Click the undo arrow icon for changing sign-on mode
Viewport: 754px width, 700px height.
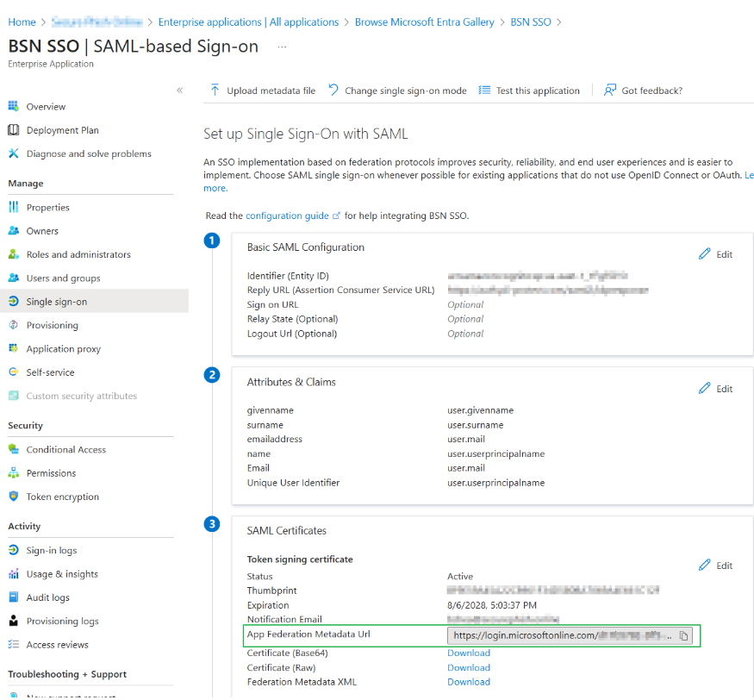coord(333,90)
